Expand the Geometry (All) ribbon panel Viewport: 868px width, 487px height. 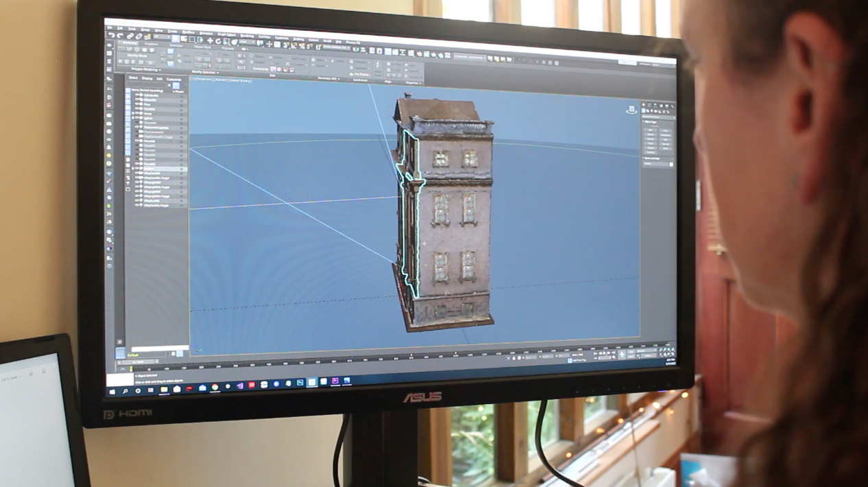329,78
